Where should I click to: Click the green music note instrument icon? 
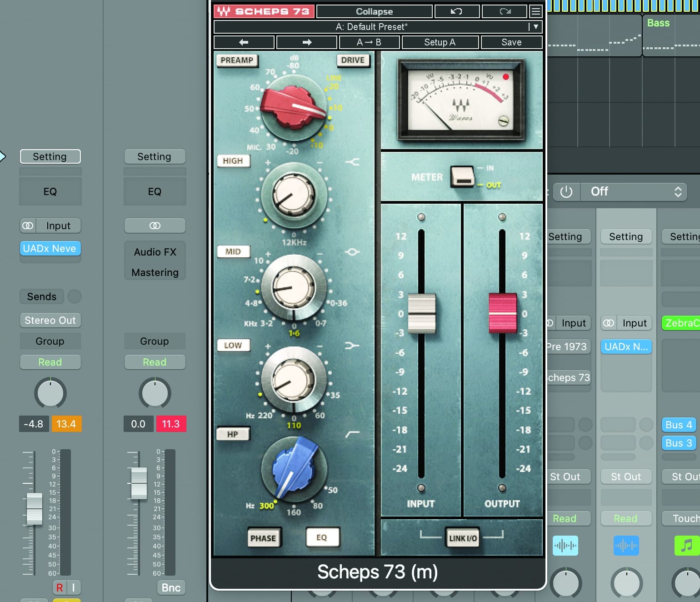(x=687, y=545)
